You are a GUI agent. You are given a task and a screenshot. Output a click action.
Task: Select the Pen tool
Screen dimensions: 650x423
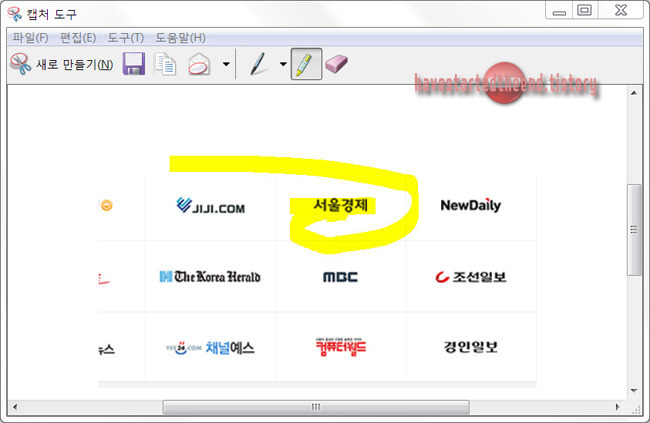[x=258, y=64]
